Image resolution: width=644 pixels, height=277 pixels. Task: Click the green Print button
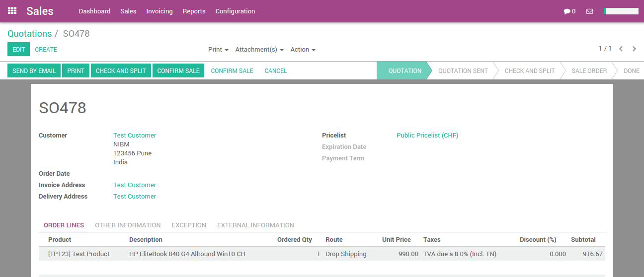(x=76, y=70)
